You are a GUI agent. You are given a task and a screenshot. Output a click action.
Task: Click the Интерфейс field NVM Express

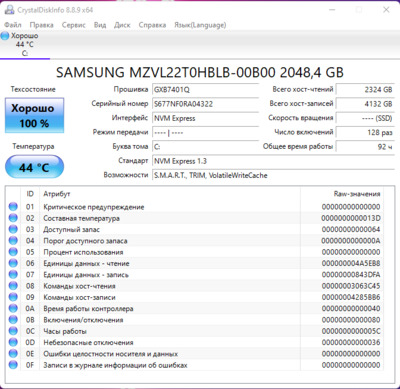click(205, 118)
